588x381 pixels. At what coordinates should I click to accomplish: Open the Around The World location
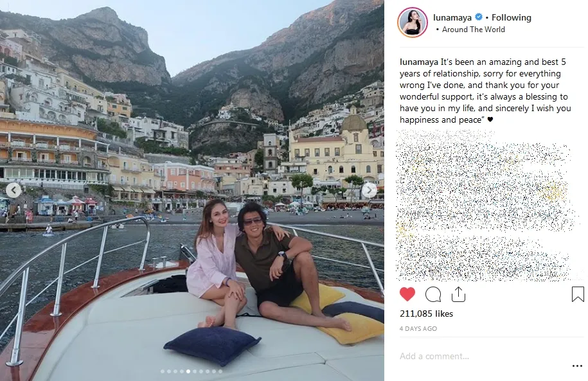(473, 30)
